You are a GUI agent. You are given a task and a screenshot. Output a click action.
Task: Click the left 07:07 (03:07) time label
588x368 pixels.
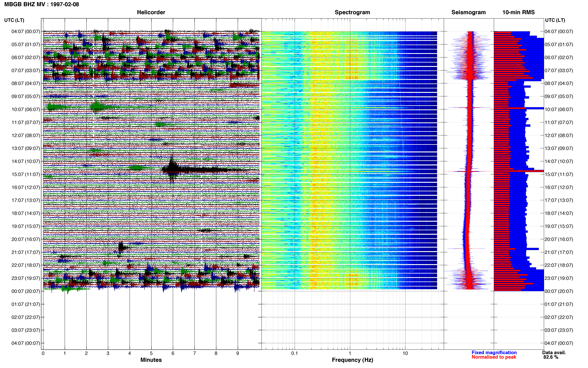coord(26,70)
